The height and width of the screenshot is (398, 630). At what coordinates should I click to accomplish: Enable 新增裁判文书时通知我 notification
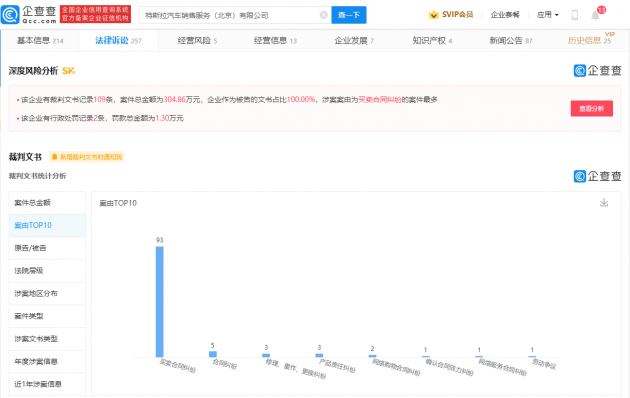(87, 157)
